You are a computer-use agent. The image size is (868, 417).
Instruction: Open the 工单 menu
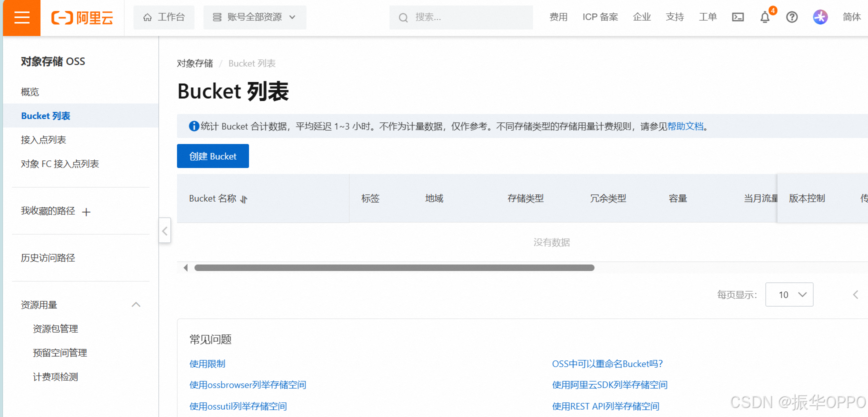tap(708, 17)
